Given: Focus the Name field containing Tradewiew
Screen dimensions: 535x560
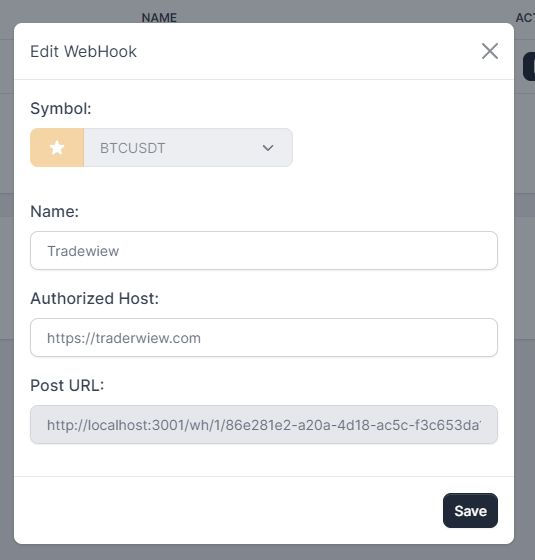Looking at the screenshot, I should pyautogui.click(x=264, y=251).
